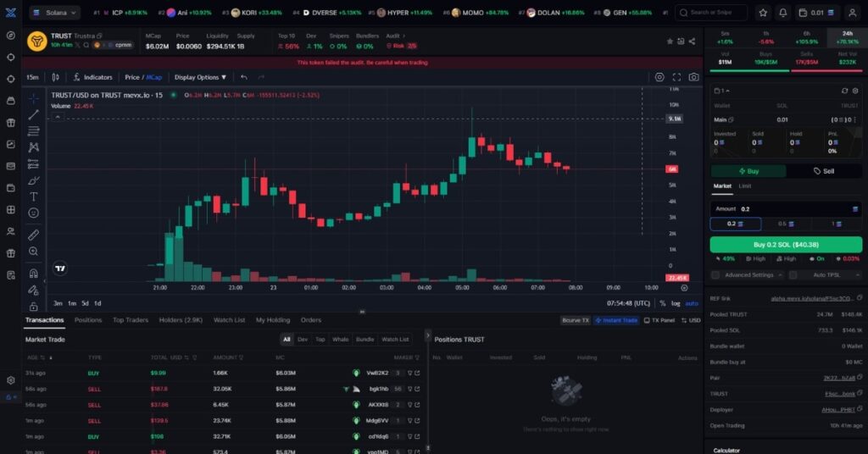Add TRUST to favorites with star icon
868x454 pixels.
670,42
